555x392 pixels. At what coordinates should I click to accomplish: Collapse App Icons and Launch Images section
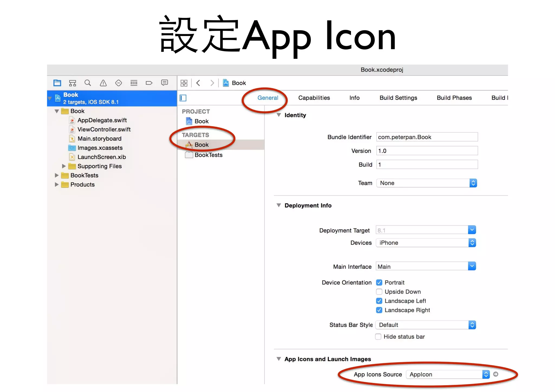coord(279,359)
